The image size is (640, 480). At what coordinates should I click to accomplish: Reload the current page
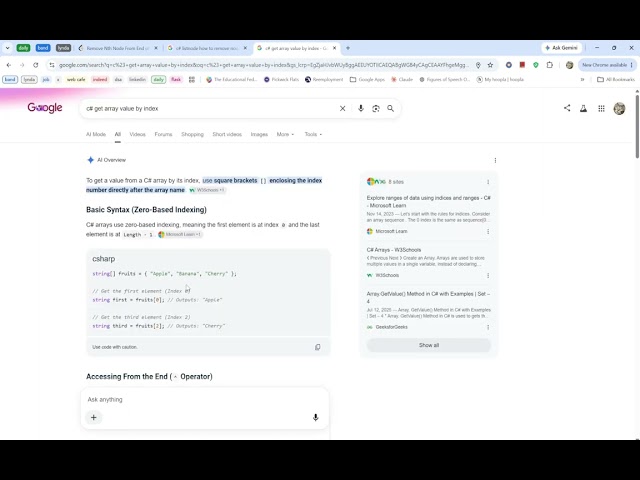36,65
